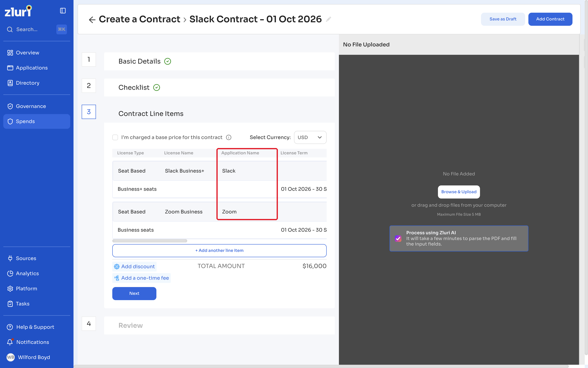The width and height of the screenshot is (588, 368).
Task: Click the Wilford Boyd avatar
Action: [x=10, y=357]
